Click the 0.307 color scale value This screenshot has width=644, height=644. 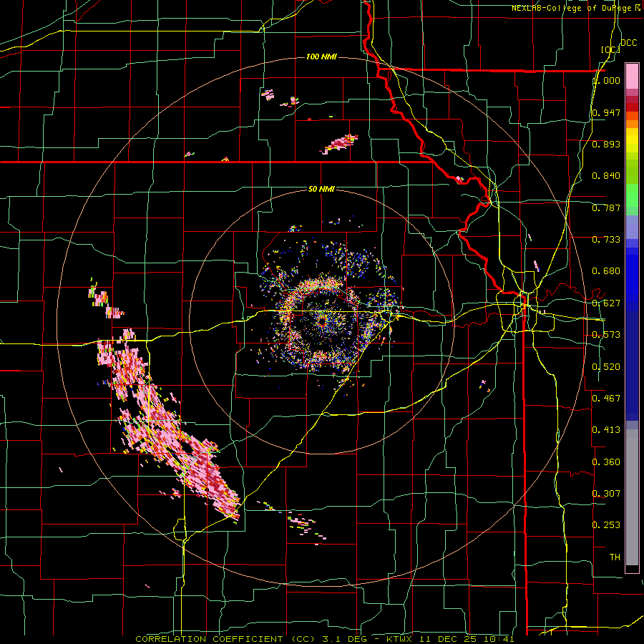tap(606, 493)
